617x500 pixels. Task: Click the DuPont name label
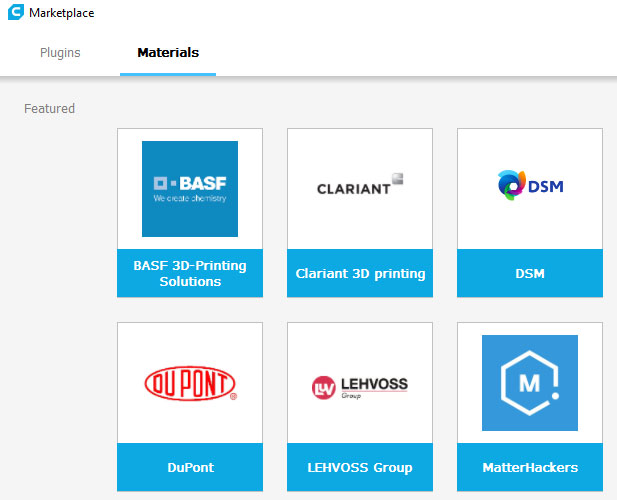(190, 467)
